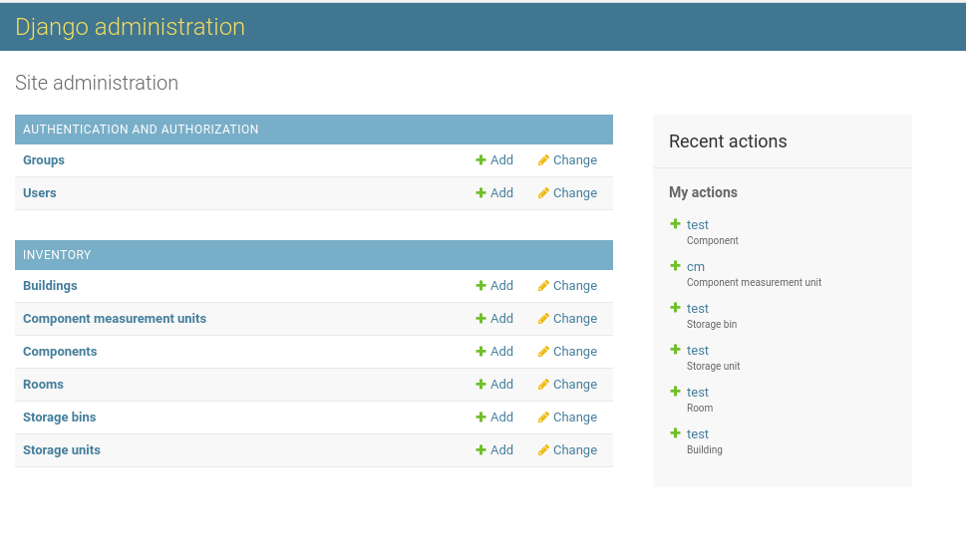Open Component measurement units model link

115,319
